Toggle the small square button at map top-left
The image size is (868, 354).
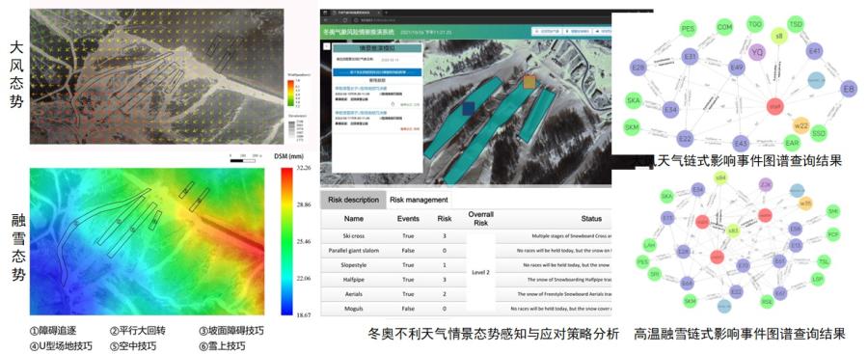(x=327, y=46)
